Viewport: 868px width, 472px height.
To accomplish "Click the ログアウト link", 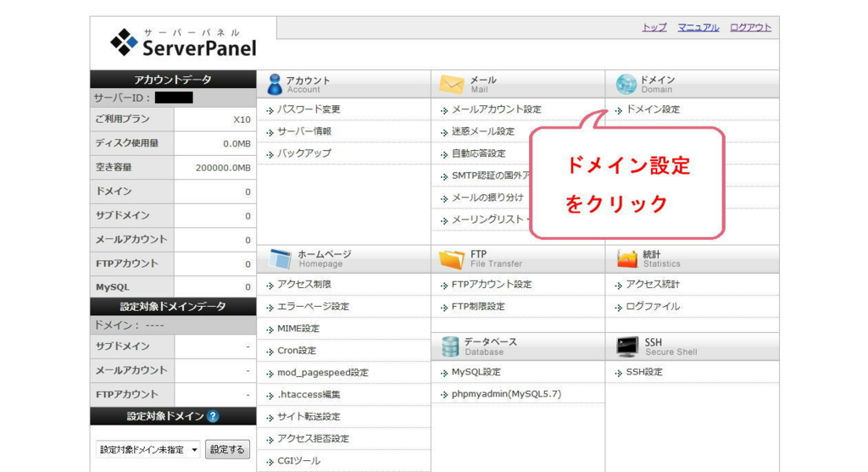I will coord(750,27).
